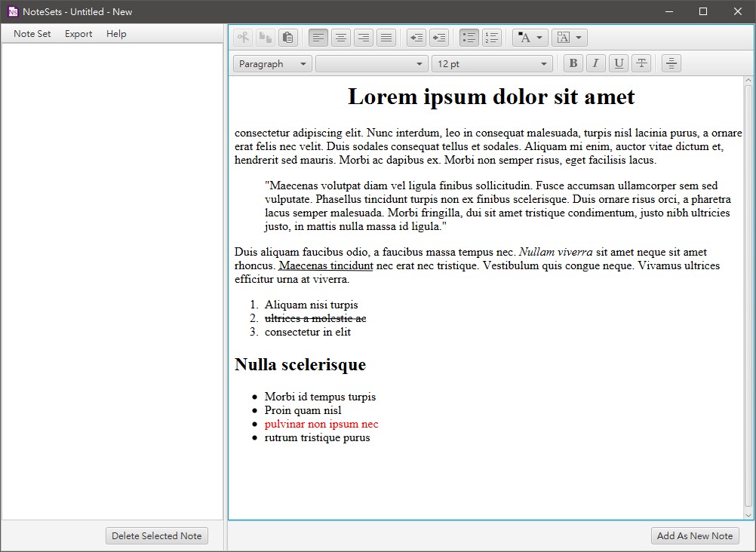Click the Paste clipboard icon
This screenshot has height=552, width=756.
(x=287, y=38)
